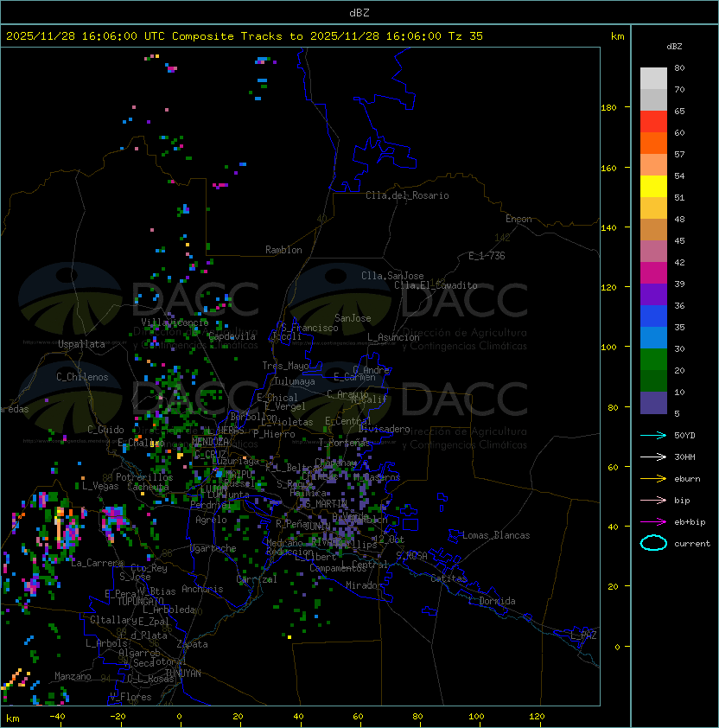Click the C_Chilenos map label
719x728 pixels.
[82, 377]
